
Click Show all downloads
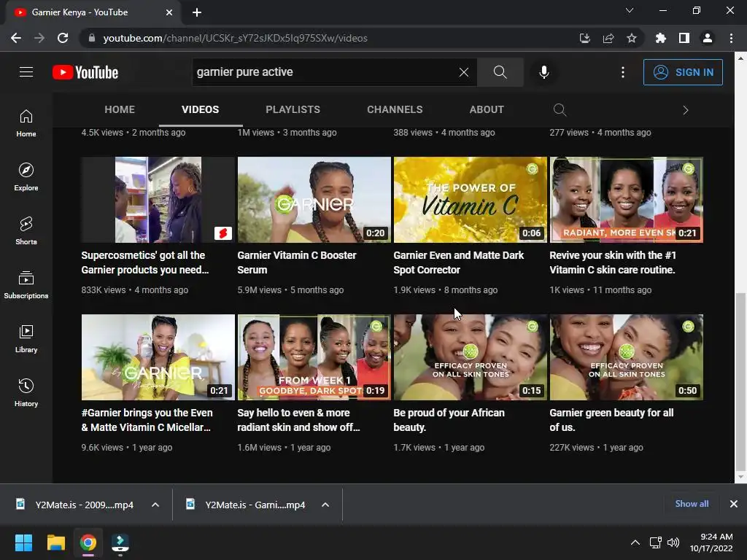(692, 504)
